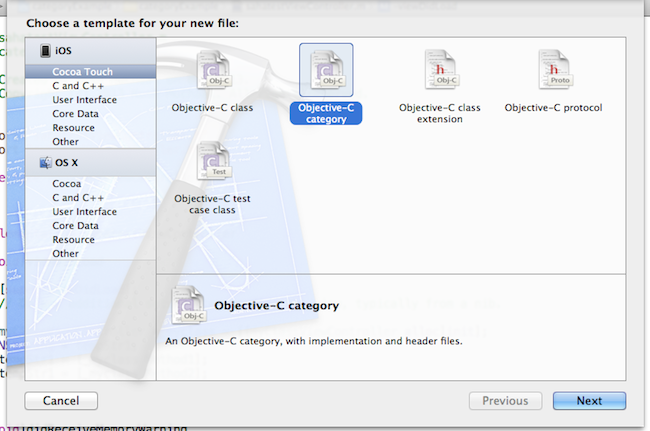Select Cocoa Touch under iOS

tap(90, 72)
